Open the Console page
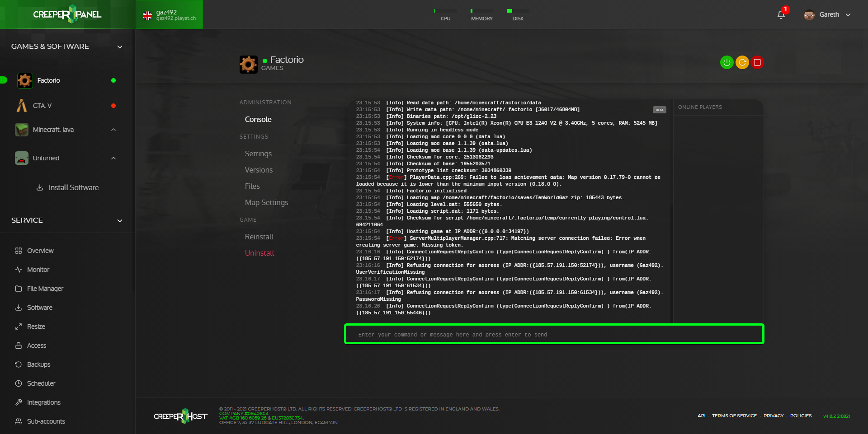Screen dimensions: 868x434 258,119
